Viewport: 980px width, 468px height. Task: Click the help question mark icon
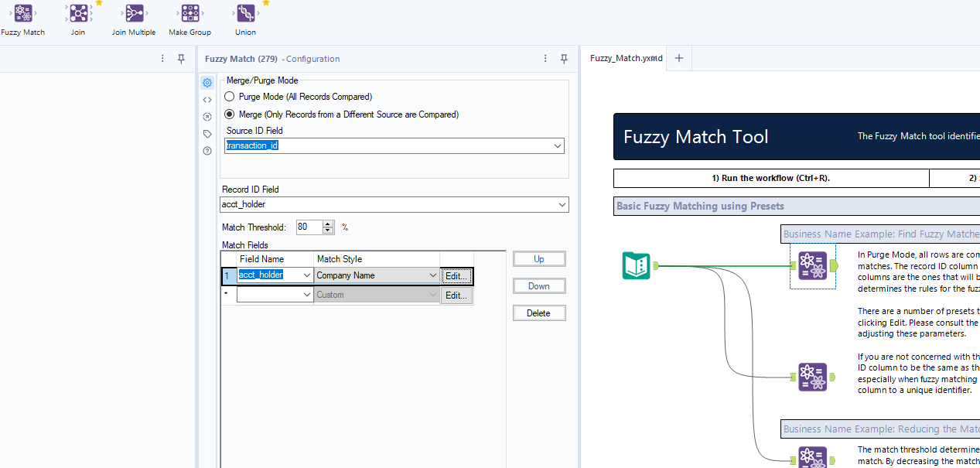207,151
